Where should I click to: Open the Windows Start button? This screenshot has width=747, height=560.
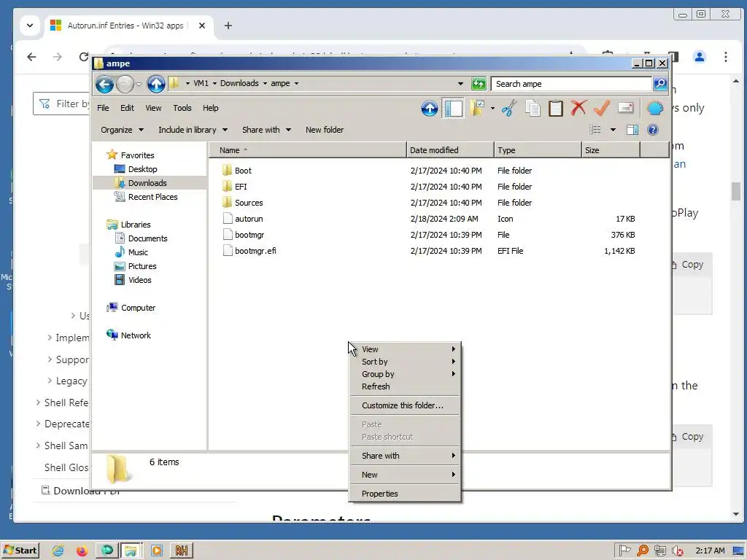coord(20,551)
